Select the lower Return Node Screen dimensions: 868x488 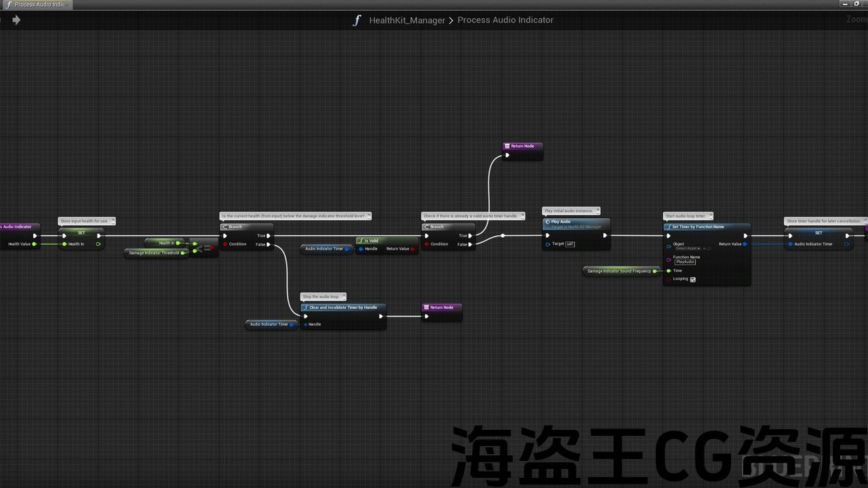pyautogui.click(x=441, y=308)
